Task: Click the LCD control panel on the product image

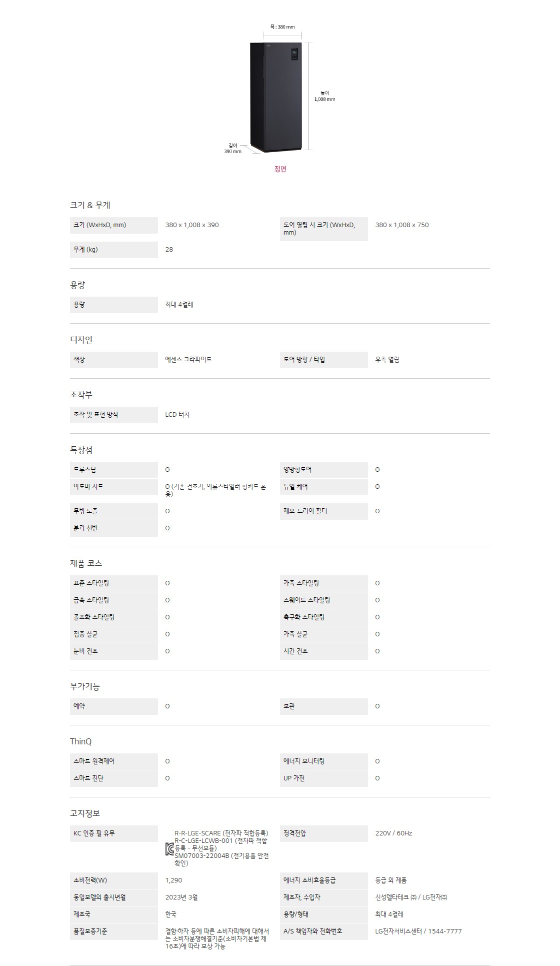Action: 294,54
